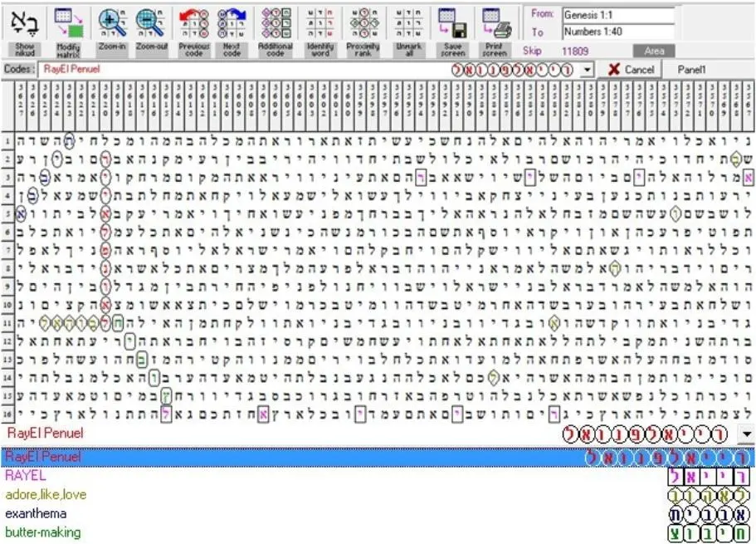Image resolution: width=756 pixels, height=544 pixels.
Task: Click the Zoom-in magnifier icon
Action: pyautogui.click(x=112, y=23)
